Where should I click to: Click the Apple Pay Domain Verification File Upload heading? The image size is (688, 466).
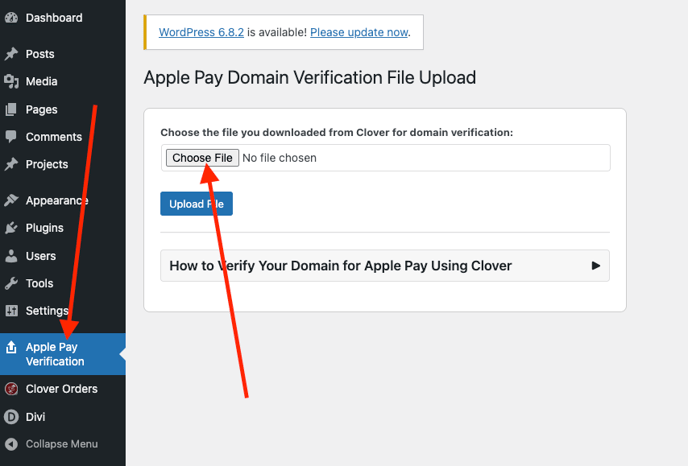pyautogui.click(x=310, y=78)
